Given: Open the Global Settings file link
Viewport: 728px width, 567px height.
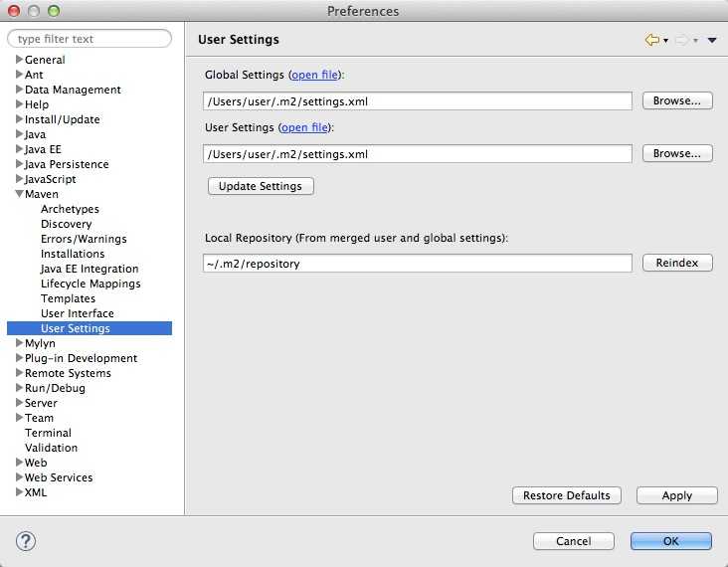Looking at the screenshot, I should point(315,75).
